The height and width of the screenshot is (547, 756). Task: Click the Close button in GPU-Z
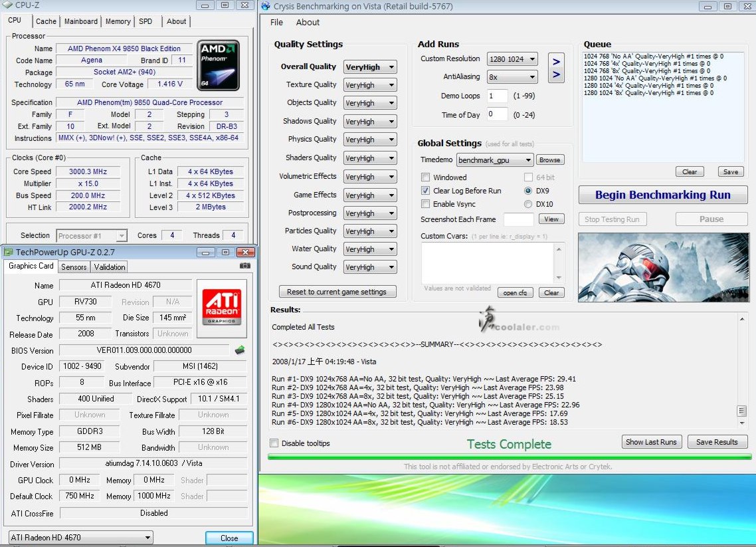(229, 538)
